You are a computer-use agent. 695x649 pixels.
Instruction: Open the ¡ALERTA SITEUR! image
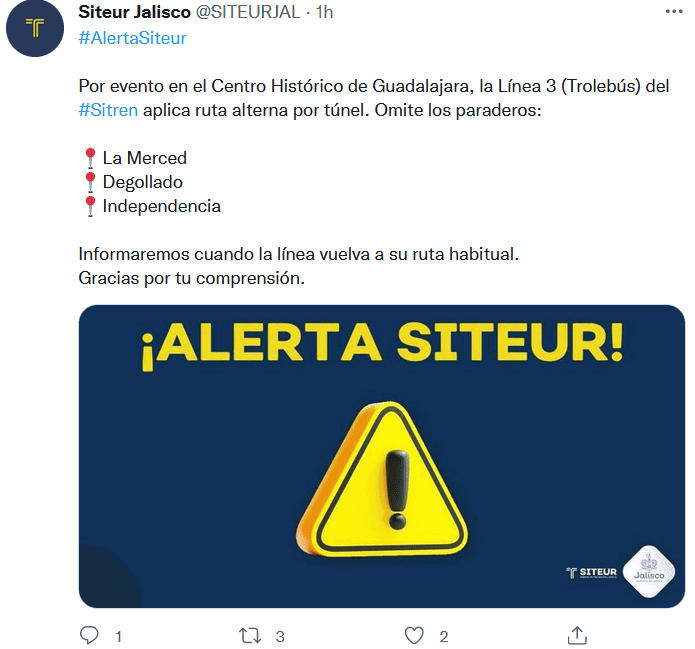382,456
